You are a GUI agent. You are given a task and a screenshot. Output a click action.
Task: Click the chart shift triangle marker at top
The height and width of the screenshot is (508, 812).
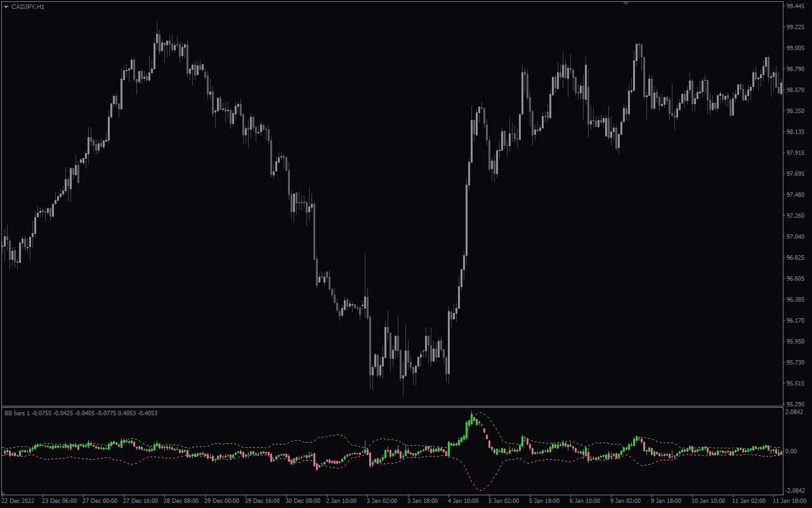pos(626,4)
